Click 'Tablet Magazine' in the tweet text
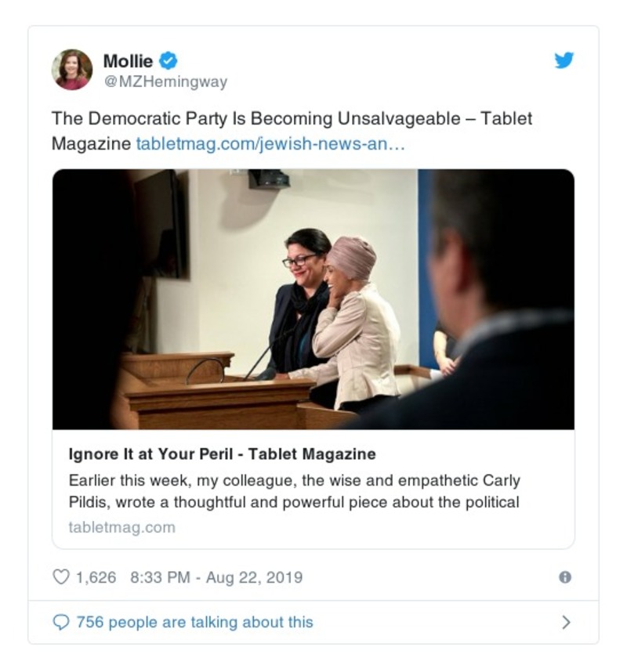 (506, 119)
